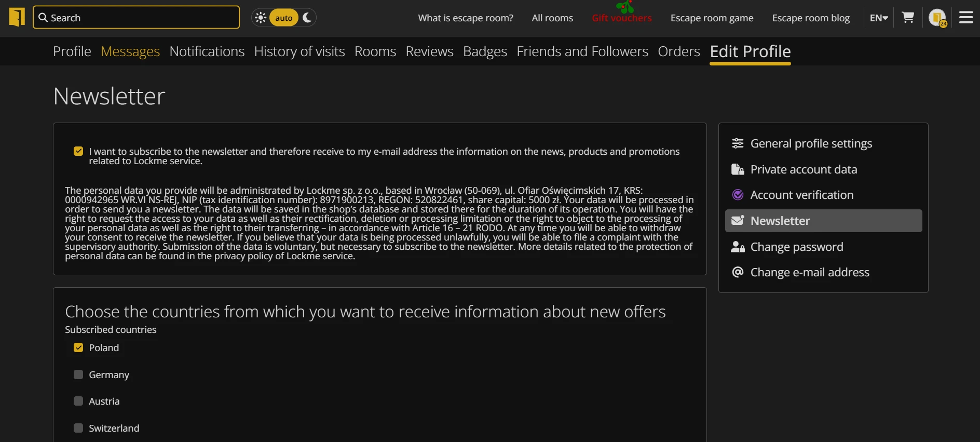Select the auto theme mode
This screenshot has width=980, height=442.
283,18
